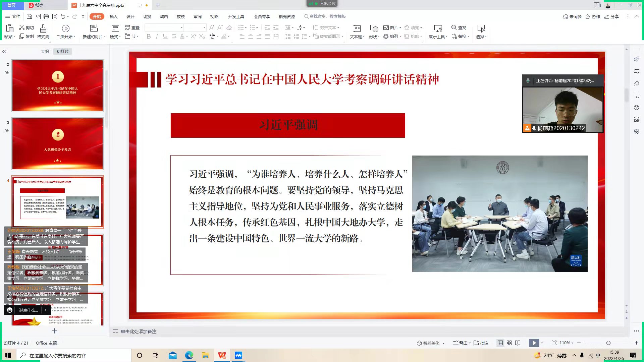Click the find (查找) magnifier icon
644x362 pixels.
[454, 27]
